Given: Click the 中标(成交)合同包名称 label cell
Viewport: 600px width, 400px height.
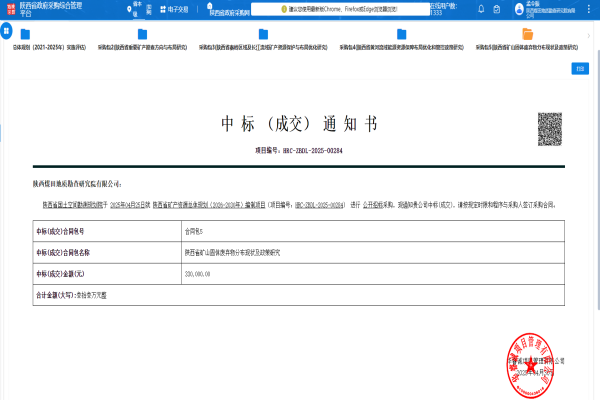Looking at the screenshot, I should (107, 253).
